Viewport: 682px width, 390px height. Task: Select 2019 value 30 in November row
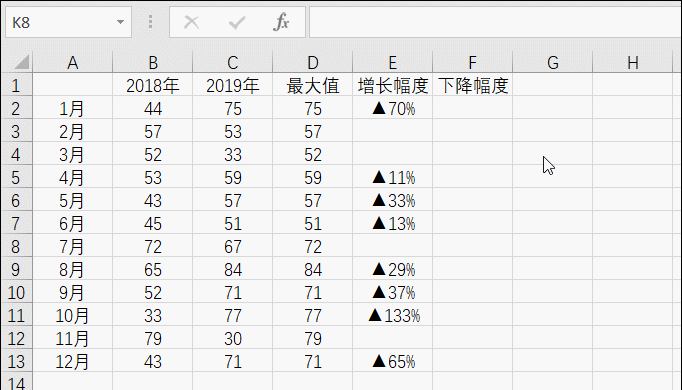click(x=233, y=338)
